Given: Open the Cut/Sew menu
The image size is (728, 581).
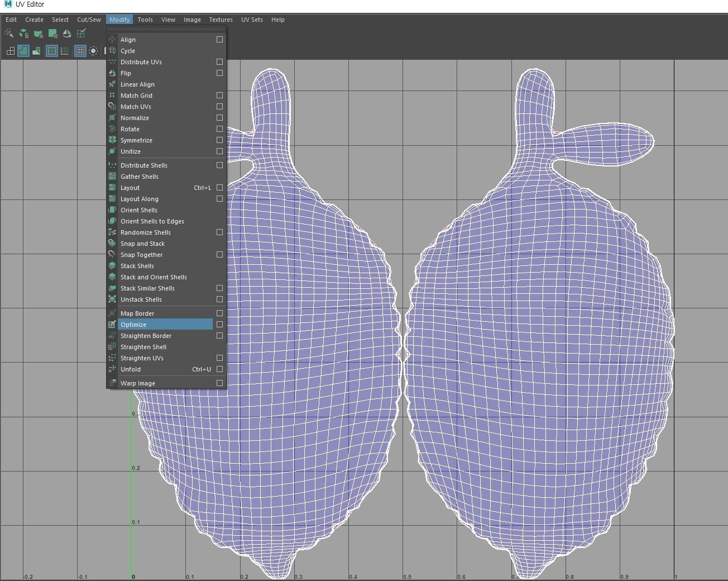Looking at the screenshot, I should 89,20.
